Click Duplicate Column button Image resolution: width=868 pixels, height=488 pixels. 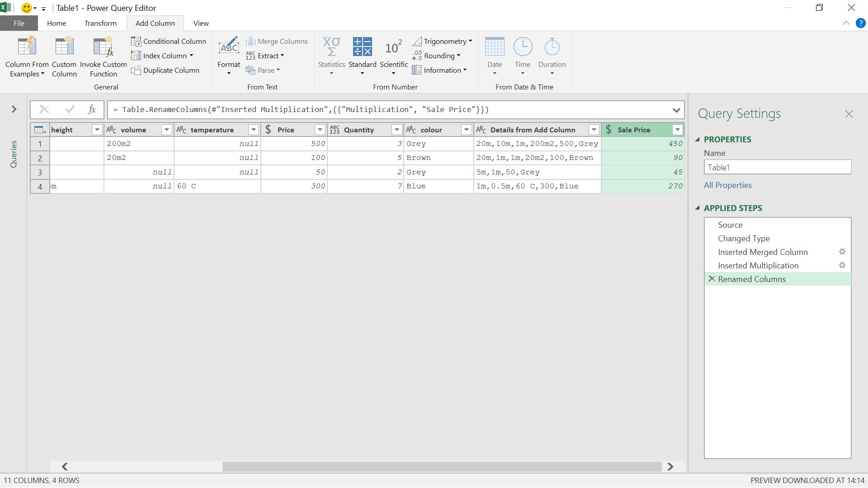pos(165,70)
